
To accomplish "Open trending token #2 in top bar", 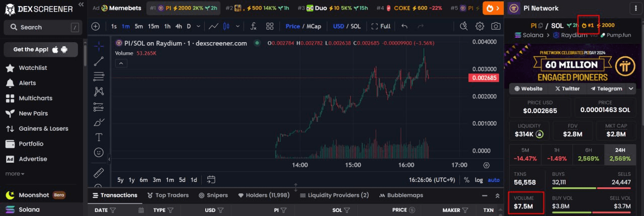I will tap(257, 8).
